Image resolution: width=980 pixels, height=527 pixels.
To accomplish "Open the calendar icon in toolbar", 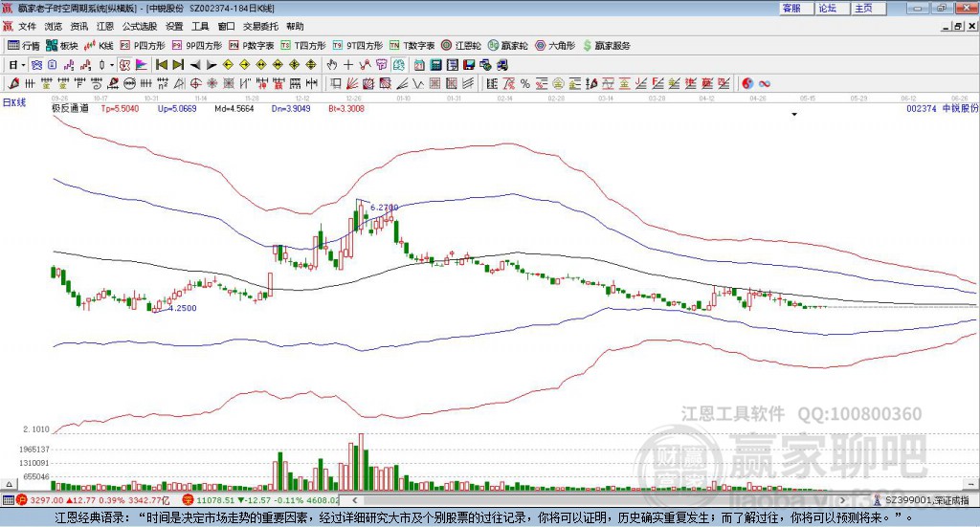I will click(x=419, y=65).
